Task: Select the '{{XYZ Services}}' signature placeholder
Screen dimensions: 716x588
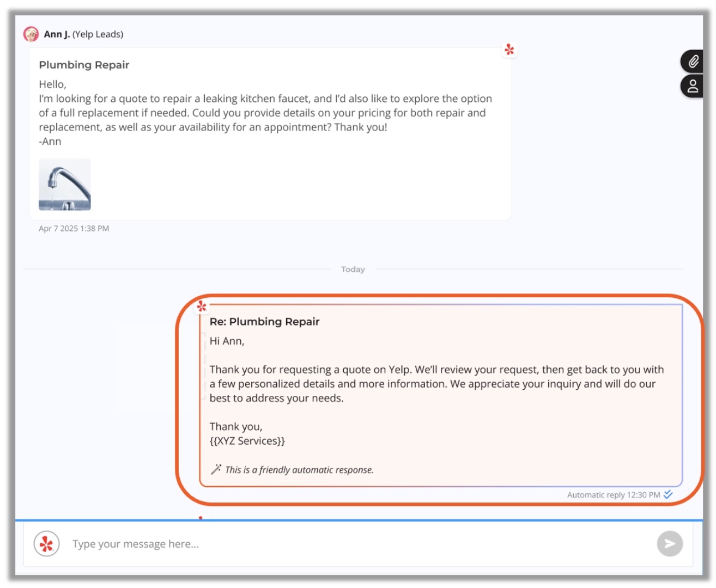Action: click(247, 441)
